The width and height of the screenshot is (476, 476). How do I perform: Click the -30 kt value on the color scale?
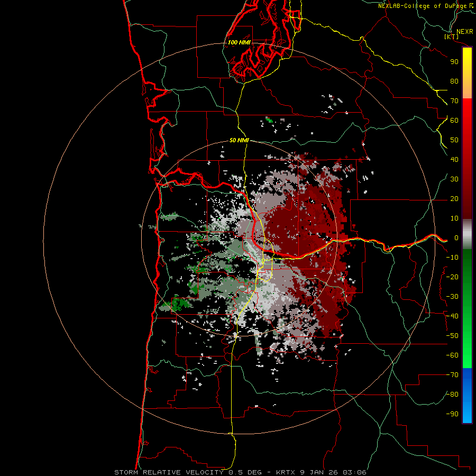click(x=452, y=297)
